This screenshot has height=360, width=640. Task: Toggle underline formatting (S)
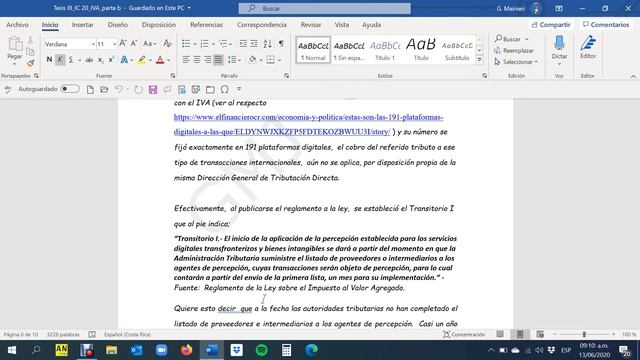pos(71,60)
